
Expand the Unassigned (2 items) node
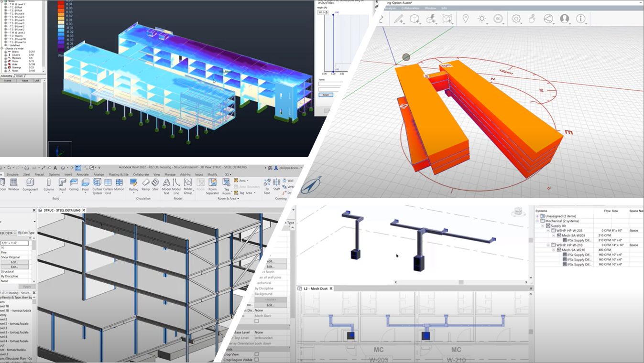538,216
